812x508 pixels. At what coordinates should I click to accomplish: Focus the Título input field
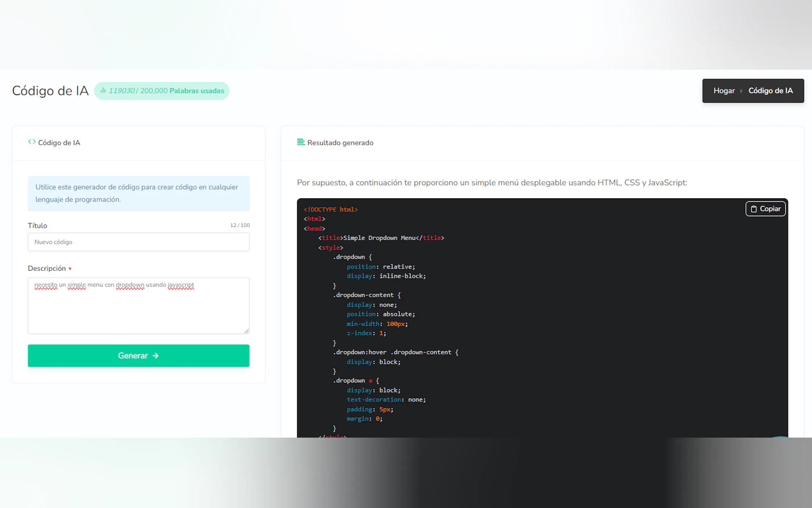[138, 242]
